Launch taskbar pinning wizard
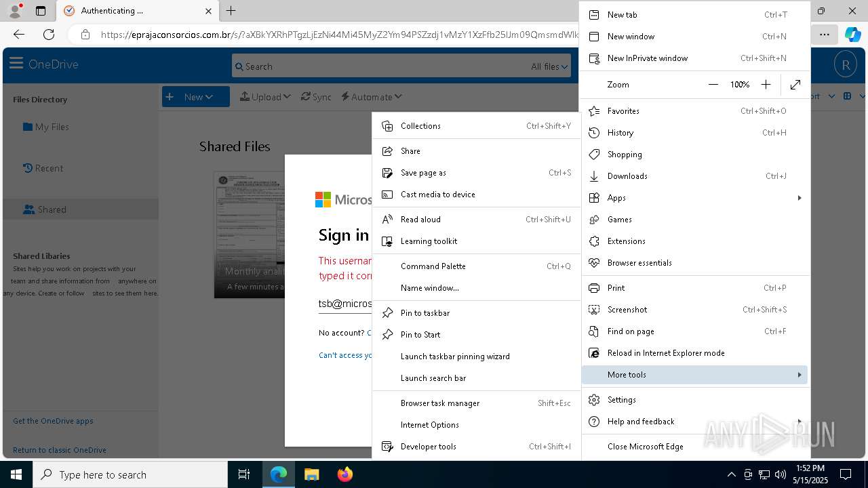This screenshot has height=488, width=868. [476, 357]
